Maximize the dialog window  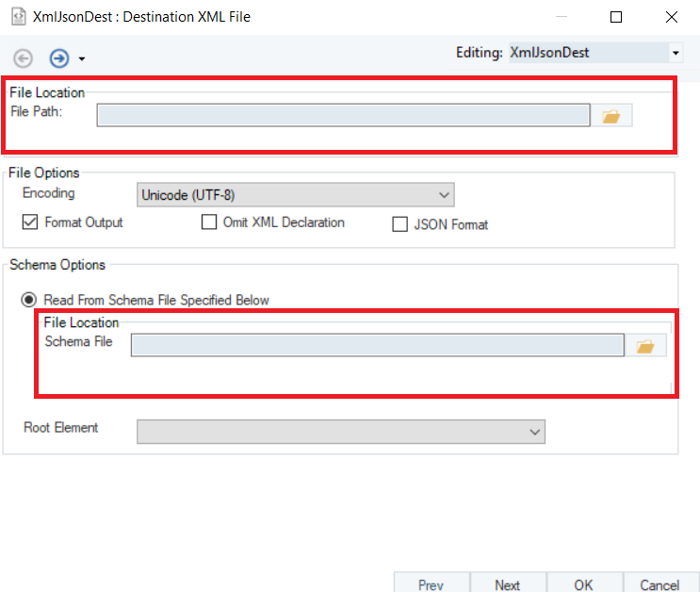click(x=616, y=17)
